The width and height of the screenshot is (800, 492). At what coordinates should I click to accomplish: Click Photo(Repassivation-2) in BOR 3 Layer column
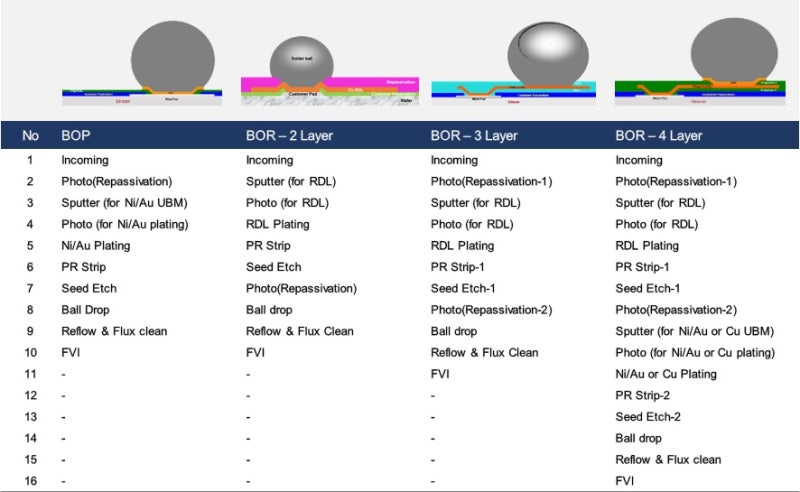tap(491, 310)
